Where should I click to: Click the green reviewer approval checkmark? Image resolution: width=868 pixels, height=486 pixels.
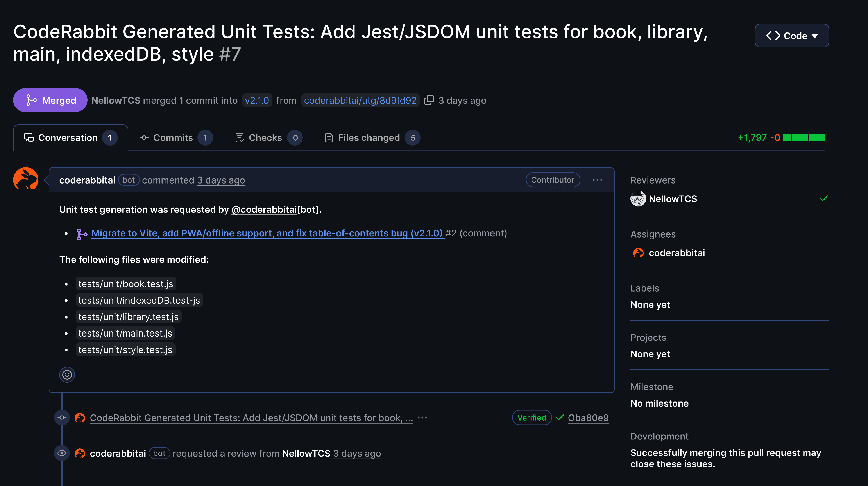pyautogui.click(x=823, y=198)
